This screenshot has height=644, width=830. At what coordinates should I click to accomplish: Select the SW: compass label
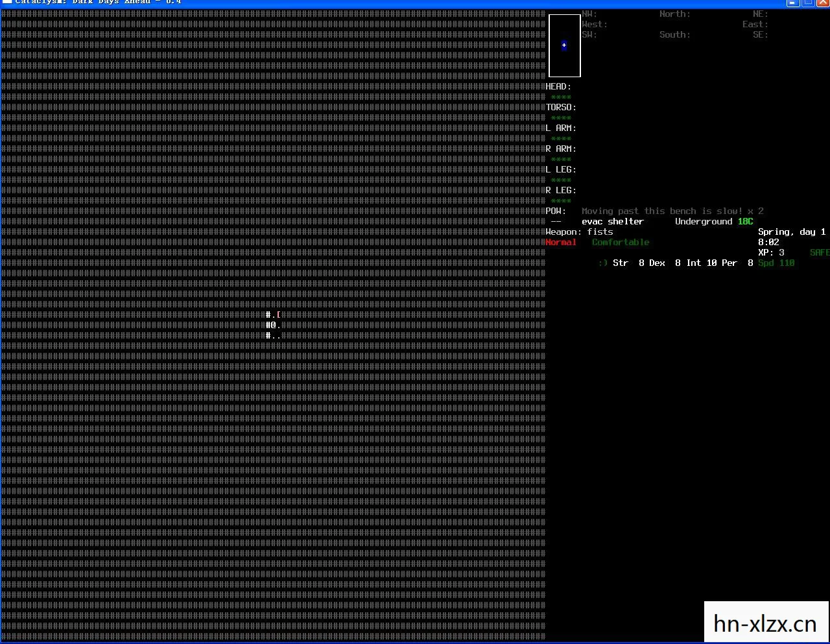pyautogui.click(x=589, y=34)
